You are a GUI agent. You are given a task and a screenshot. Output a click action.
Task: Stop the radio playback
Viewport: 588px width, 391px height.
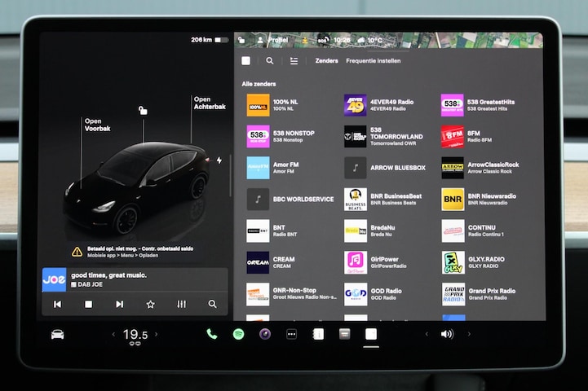click(88, 304)
